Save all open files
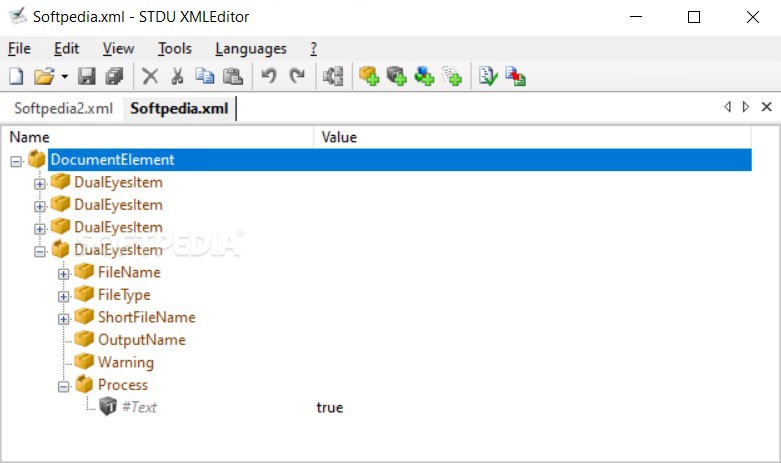 115,76
